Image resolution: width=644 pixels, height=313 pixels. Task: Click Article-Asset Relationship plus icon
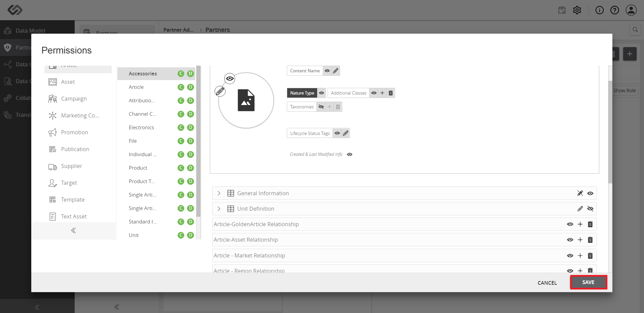tap(580, 240)
